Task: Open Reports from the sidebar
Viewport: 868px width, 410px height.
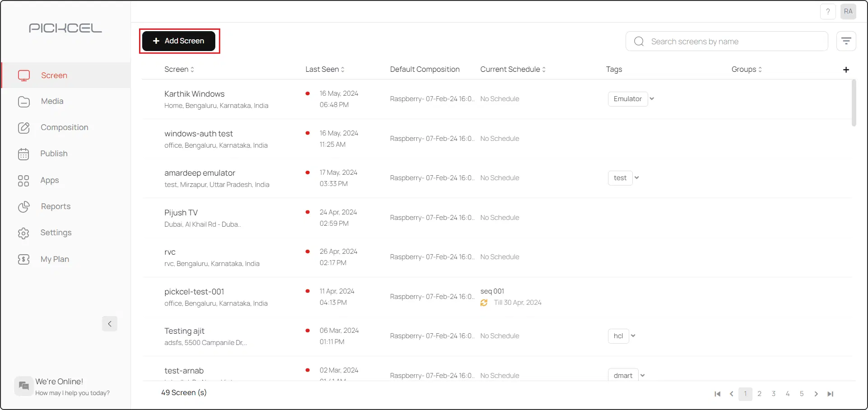Action: [56, 207]
